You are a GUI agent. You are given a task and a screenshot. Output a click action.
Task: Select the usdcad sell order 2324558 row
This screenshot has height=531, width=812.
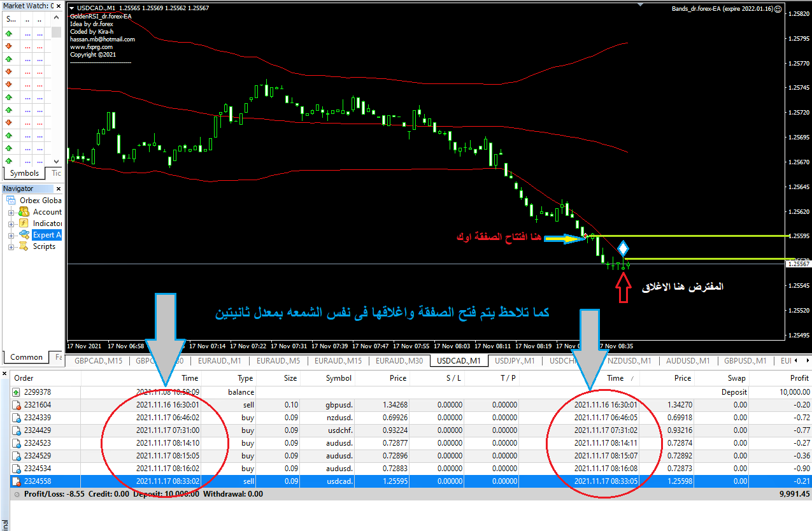tap(318, 481)
